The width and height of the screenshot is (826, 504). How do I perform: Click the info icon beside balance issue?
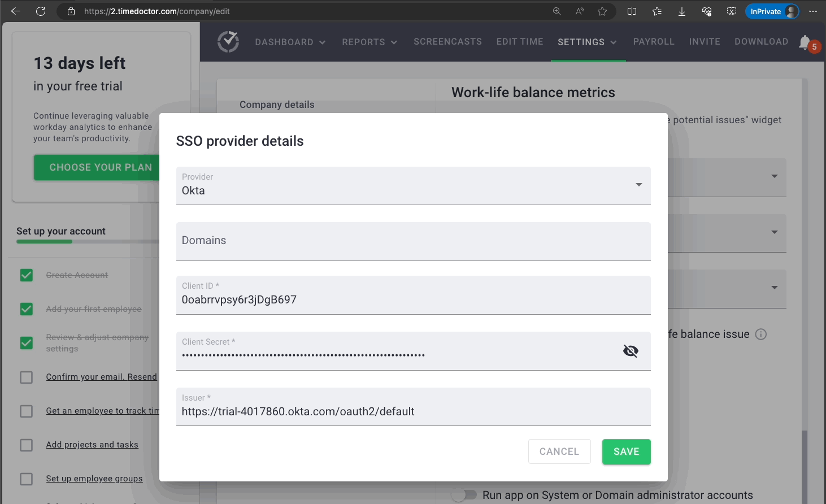761,334
